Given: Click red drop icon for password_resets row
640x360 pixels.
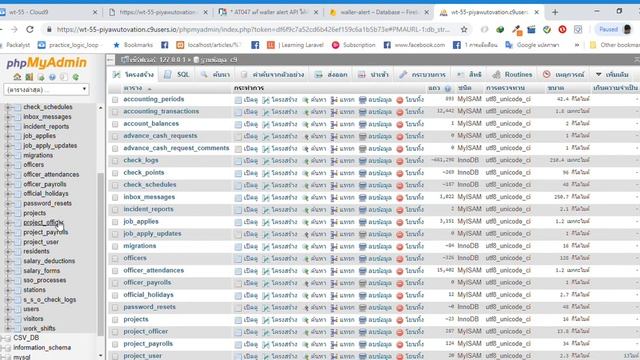Looking at the screenshot, I should [x=400, y=308].
